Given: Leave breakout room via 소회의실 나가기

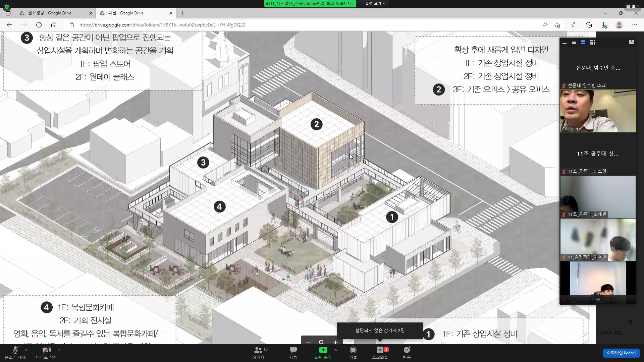Looking at the screenshot, I should click(x=621, y=353).
